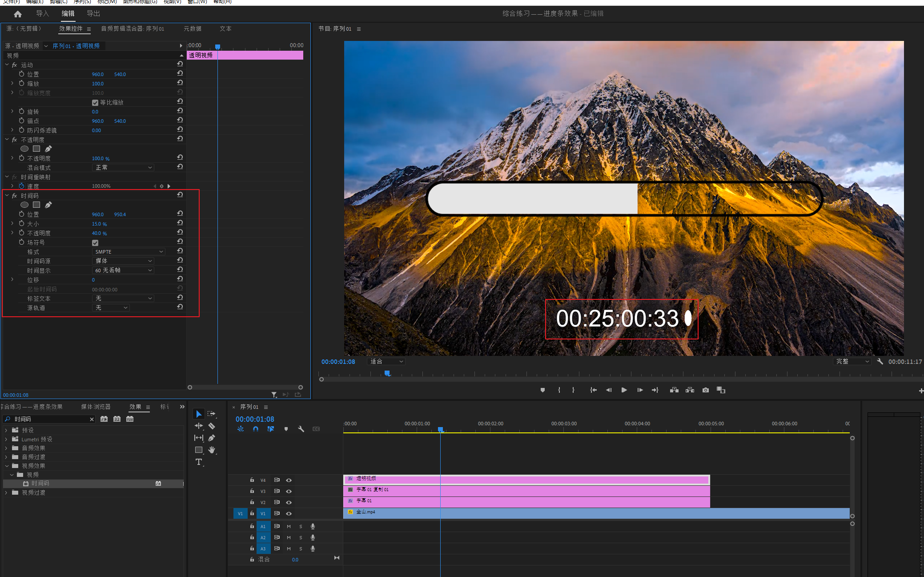
Task: Hide track V4 with eye icon
Action: pyautogui.click(x=289, y=480)
